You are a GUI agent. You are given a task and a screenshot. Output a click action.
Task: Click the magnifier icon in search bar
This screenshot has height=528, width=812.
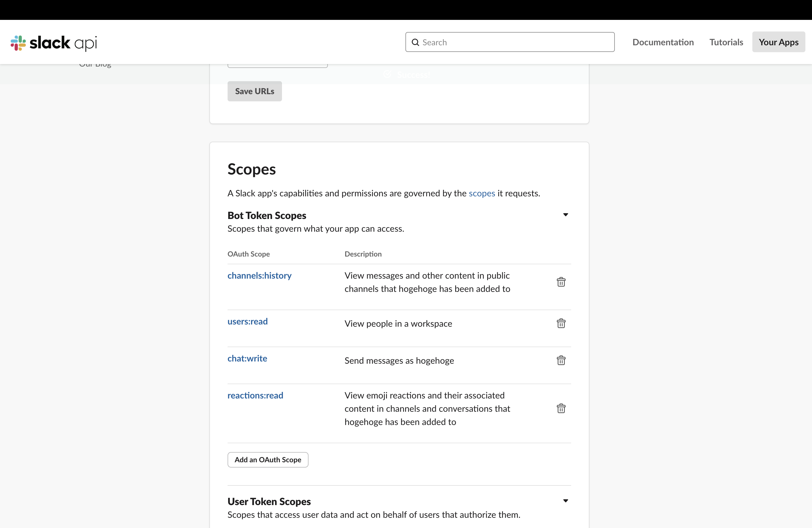[x=415, y=42]
